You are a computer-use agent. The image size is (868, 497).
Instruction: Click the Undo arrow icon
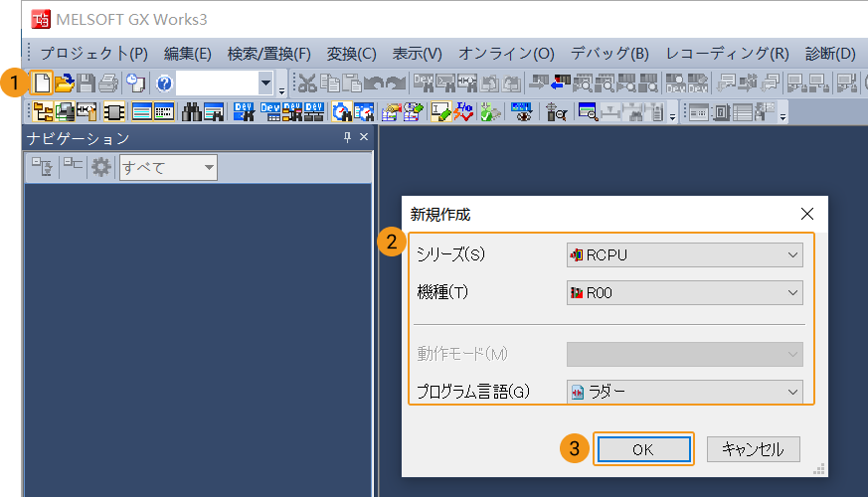click(x=374, y=83)
